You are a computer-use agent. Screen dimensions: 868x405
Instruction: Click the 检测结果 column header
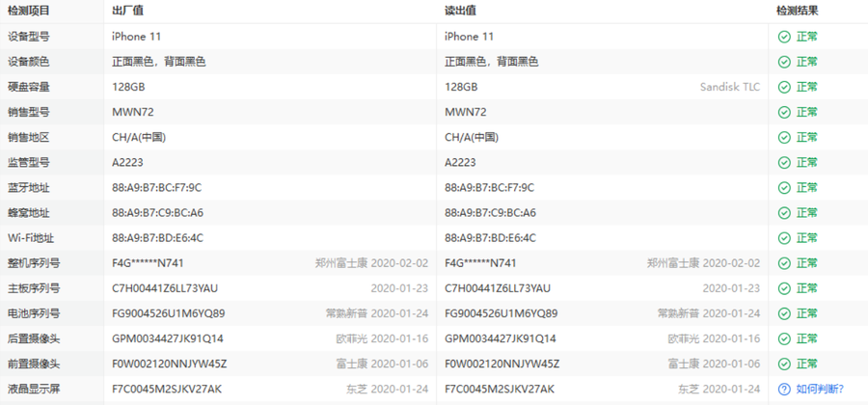pyautogui.click(x=798, y=11)
